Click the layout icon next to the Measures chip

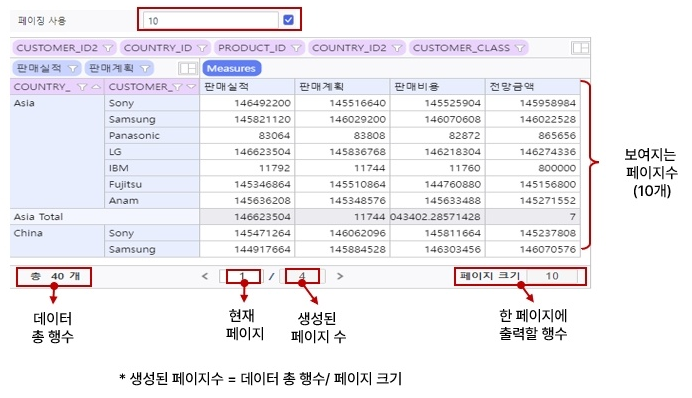pyautogui.click(x=187, y=68)
